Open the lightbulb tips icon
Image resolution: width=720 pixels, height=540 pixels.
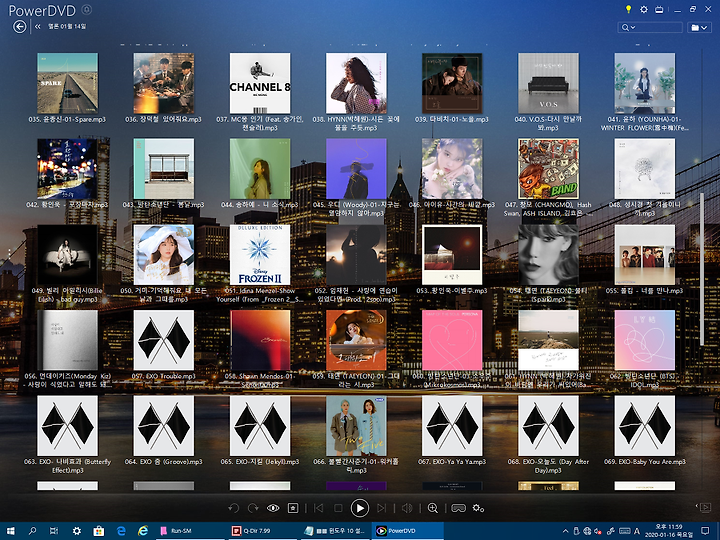click(x=628, y=9)
